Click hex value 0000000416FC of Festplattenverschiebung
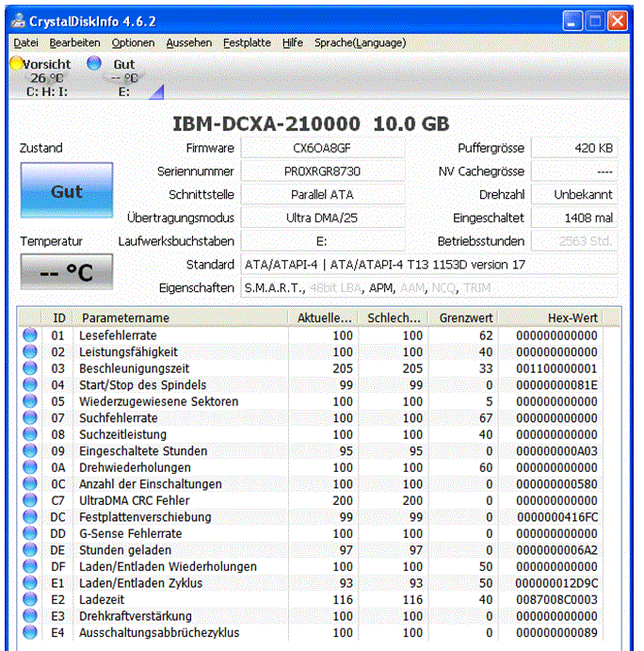Screen dimensions: 644x651 557,517
